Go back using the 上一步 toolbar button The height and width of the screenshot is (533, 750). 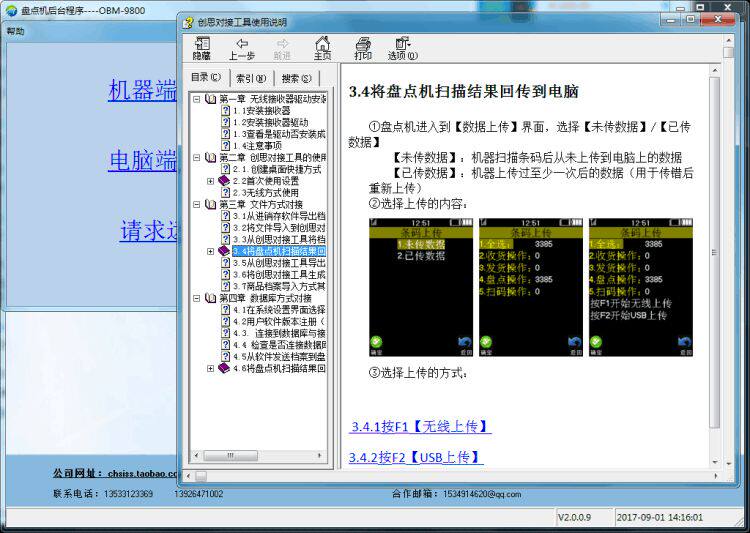(x=242, y=49)
